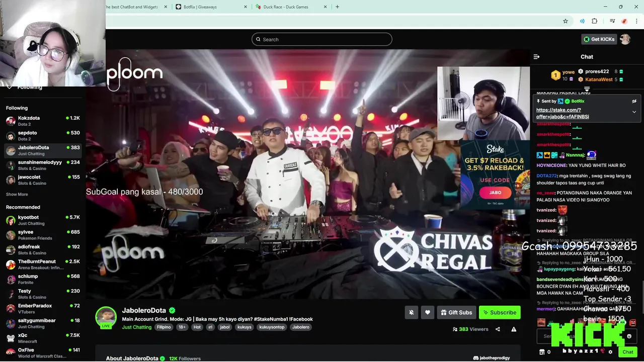Open the chat shop icon

(x=542, y=352)
